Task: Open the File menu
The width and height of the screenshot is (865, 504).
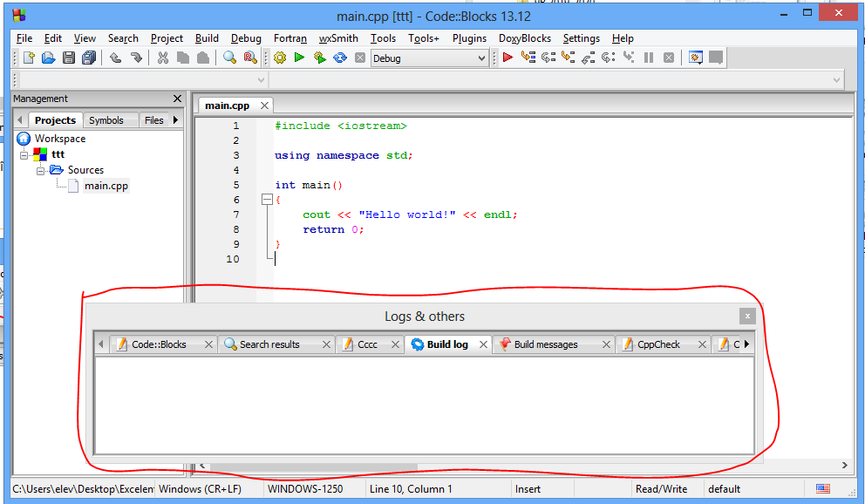Action: tap(24, 38)
